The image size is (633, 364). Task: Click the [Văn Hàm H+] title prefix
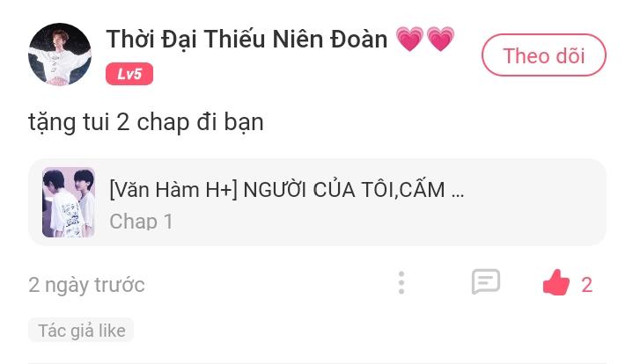click(x=173, y=190)
